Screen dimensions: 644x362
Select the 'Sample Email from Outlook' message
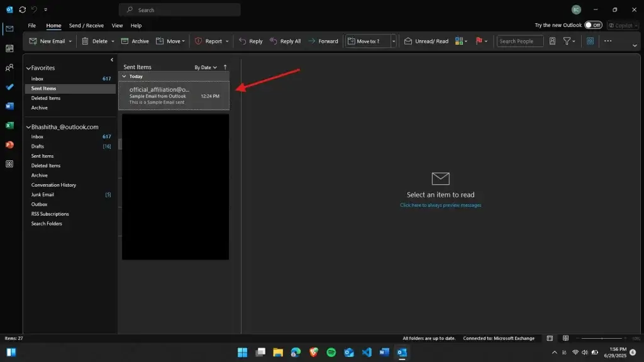coord(174,96)
